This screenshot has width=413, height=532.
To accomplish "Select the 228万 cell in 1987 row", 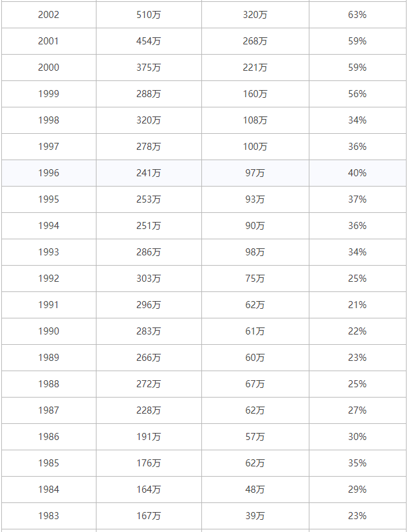I will click(x=149, y=410).
